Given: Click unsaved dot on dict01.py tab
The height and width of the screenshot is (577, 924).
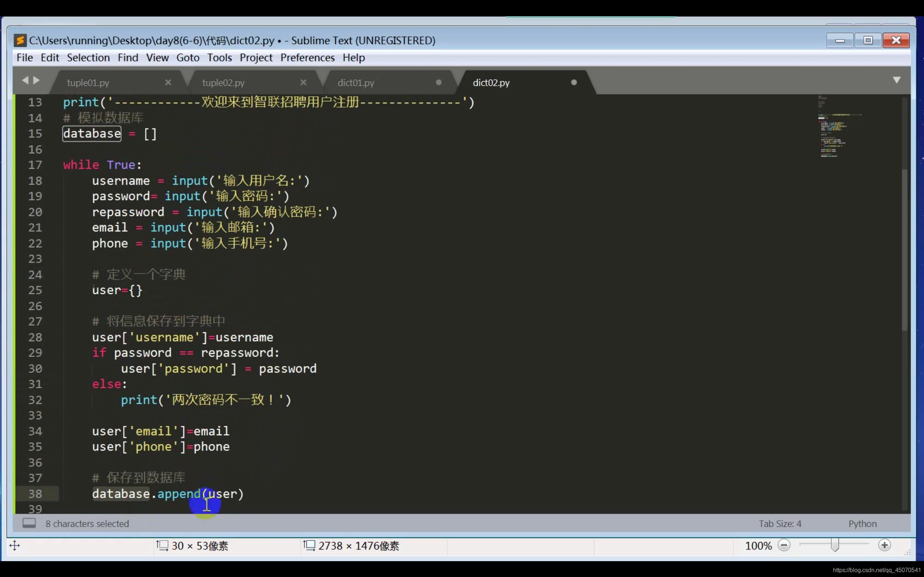Looking at the screenshot, I should pyautogui.click(x=439, y=83).
